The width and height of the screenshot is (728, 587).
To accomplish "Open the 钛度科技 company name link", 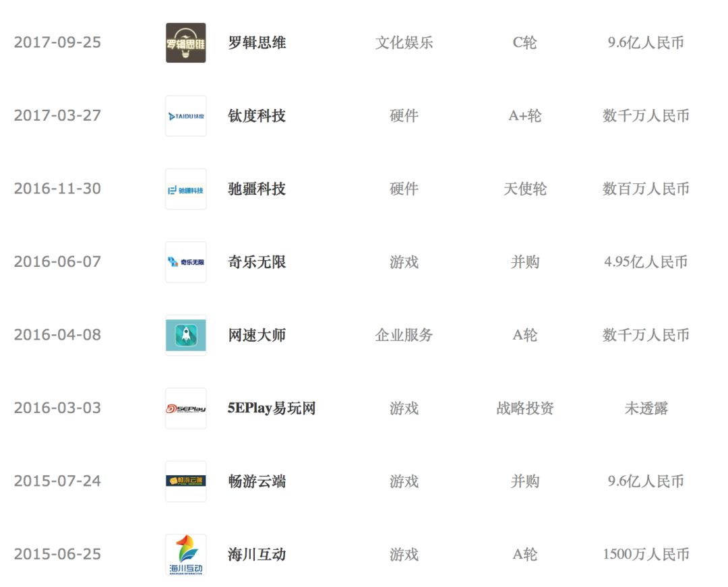I will tap(257, 115).
